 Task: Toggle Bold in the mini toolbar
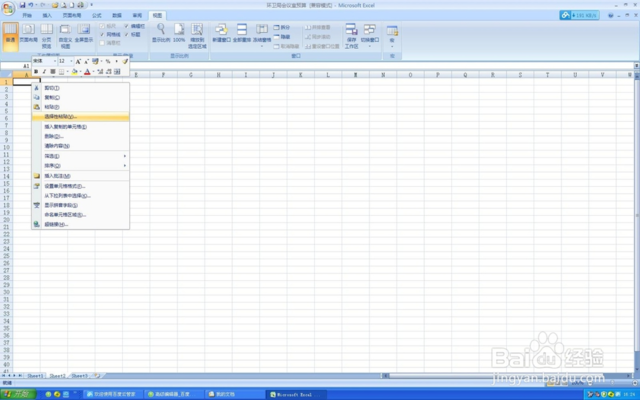coord(36,71)
